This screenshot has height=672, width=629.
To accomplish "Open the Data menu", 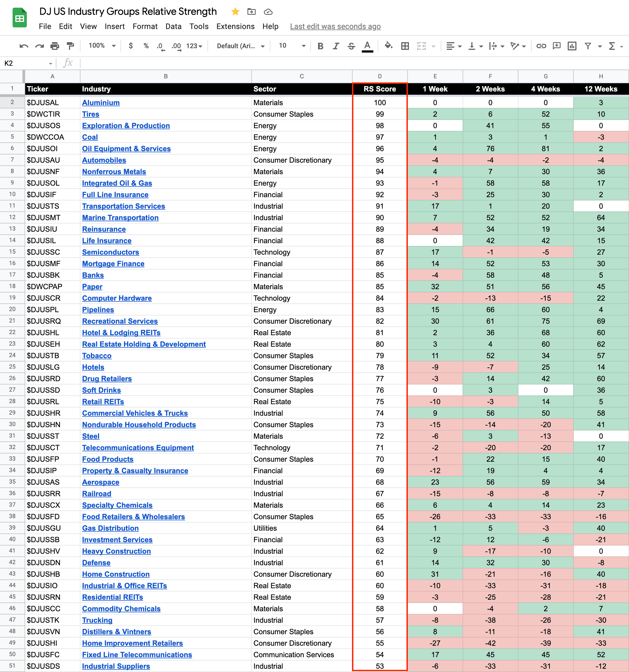I will (173, 26).
